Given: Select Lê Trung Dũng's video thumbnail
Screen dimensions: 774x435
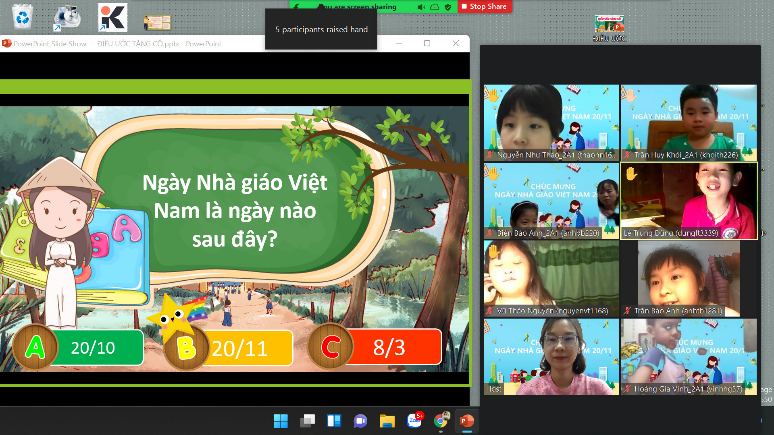Looking at the screenshot, I should point(688,201).
